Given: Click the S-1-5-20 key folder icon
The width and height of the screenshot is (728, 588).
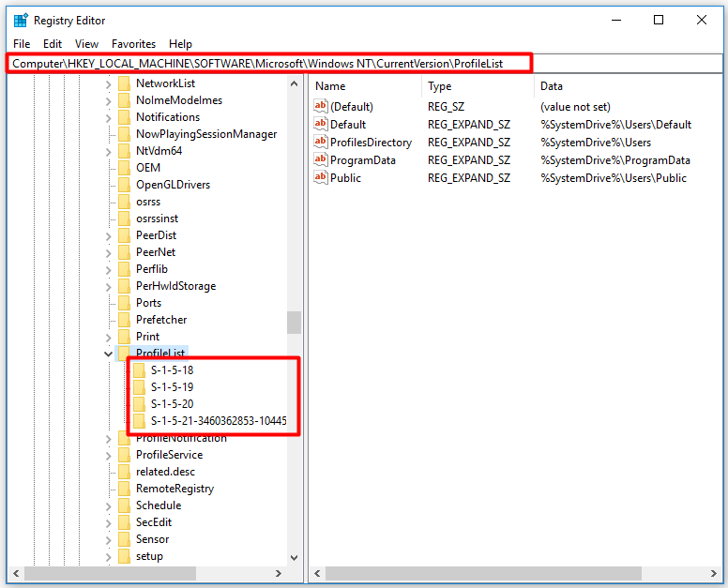Looking at the screenshot, I should [139, 404].
